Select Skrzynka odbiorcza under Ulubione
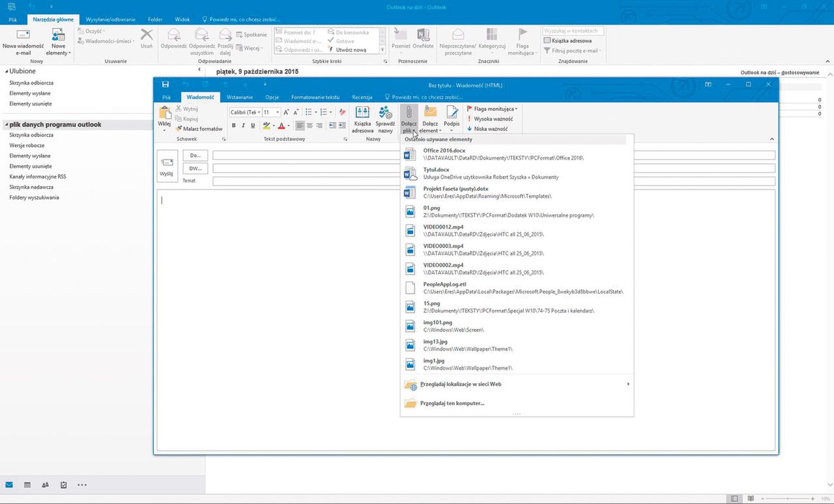Screen dimensions: 834x504 (31, 83)
